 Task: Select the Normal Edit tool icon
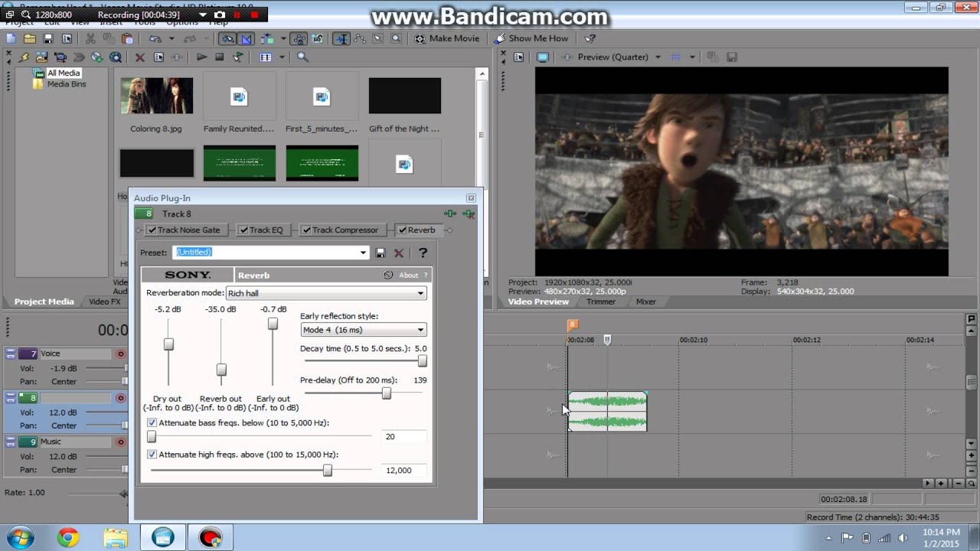pyautogui.click(x=341, y=38)
